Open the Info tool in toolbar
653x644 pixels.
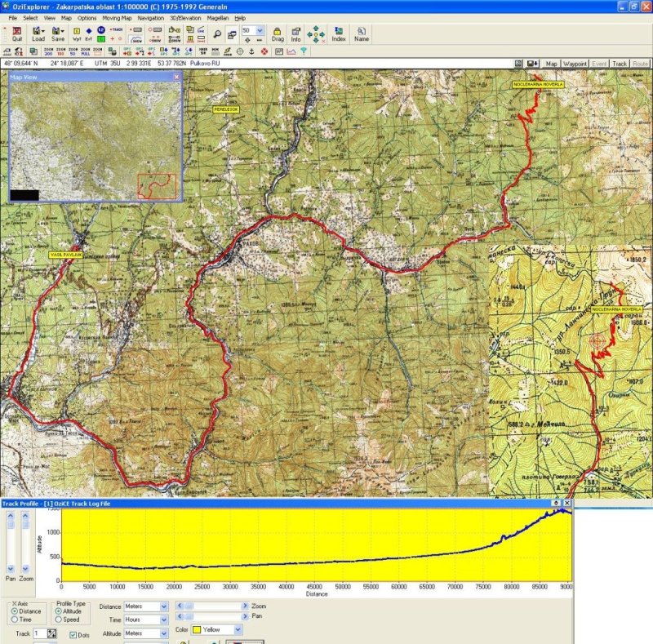[295, 33]
